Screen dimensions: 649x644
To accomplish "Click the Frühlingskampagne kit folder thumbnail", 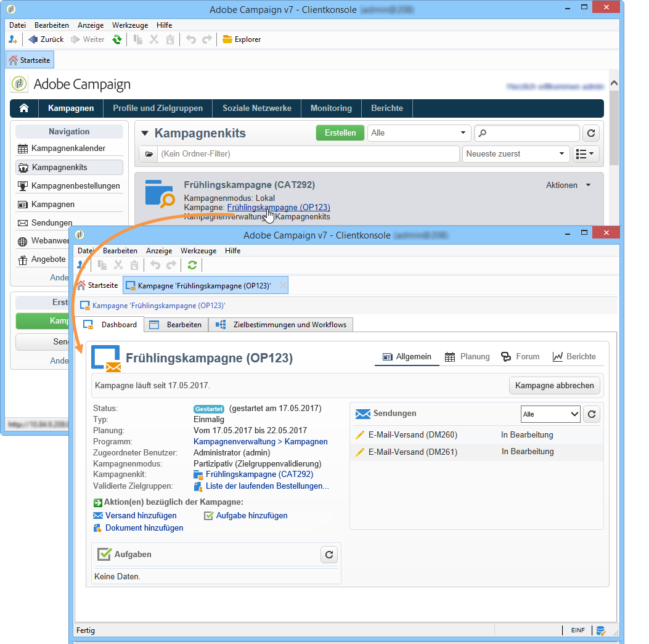I will (160, 194).
